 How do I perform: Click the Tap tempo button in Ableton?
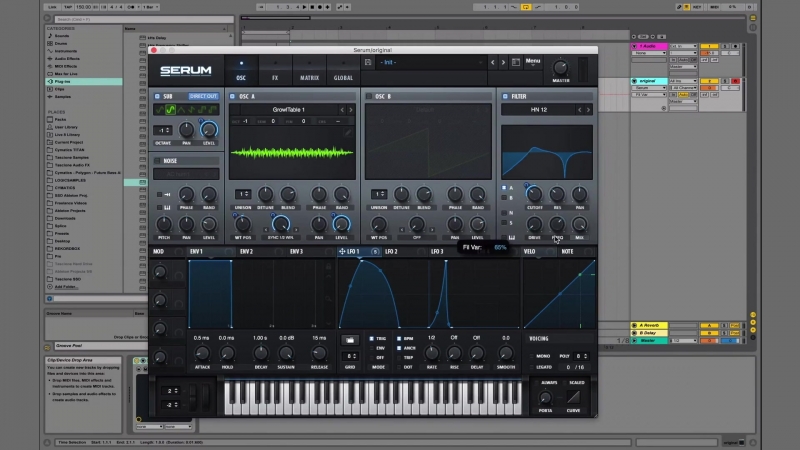[68, 7]
